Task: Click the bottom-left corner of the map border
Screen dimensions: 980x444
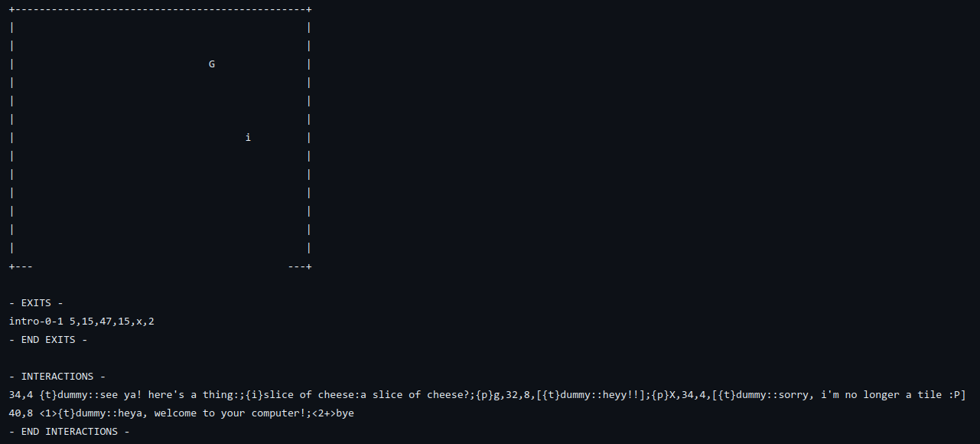Action: [12, 266]
